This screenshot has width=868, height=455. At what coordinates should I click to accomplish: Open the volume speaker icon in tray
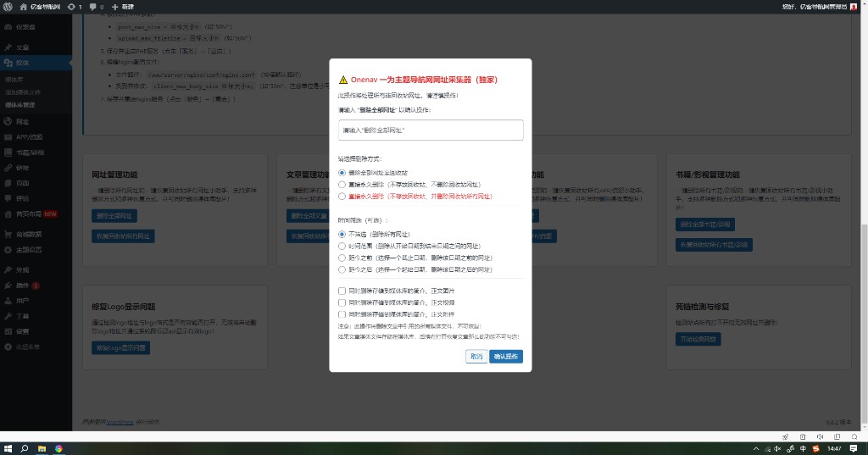pos(777,448)
